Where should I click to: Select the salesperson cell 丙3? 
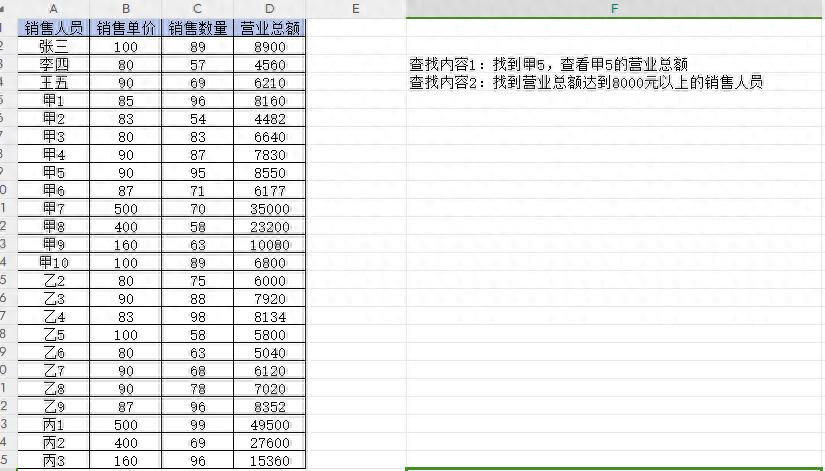point(54,460)
